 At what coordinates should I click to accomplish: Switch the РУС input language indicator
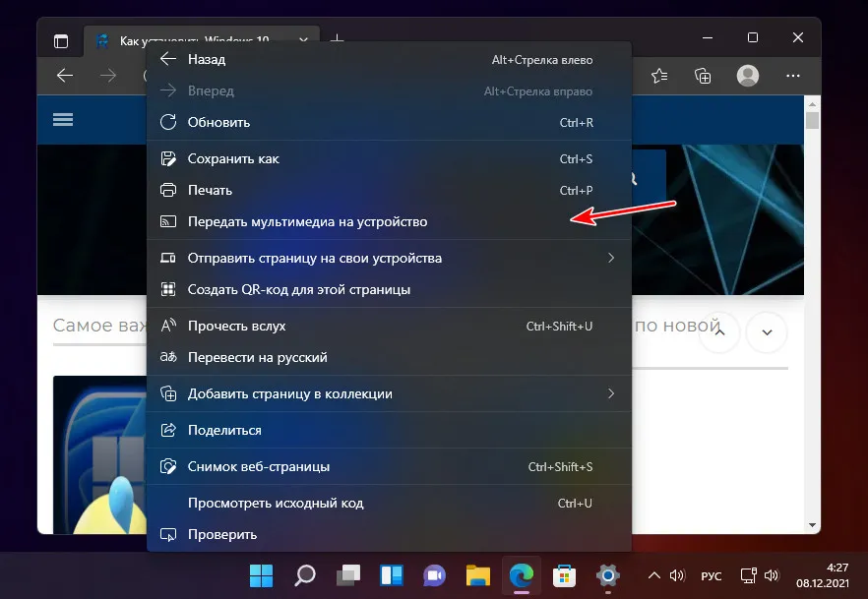click(x=711, y=575)
